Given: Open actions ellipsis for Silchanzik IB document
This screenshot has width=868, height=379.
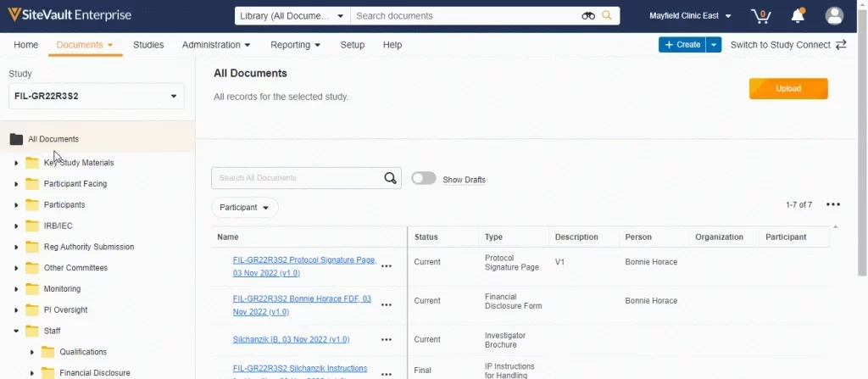Looking at the screenshot, I should click(x=387, y=340).
